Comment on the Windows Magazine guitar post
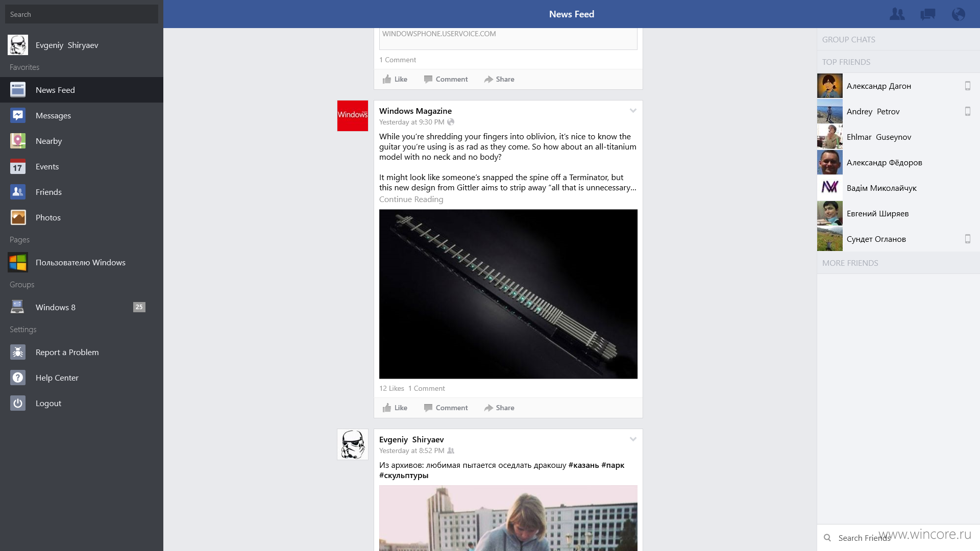 click(x=446, y=408)
